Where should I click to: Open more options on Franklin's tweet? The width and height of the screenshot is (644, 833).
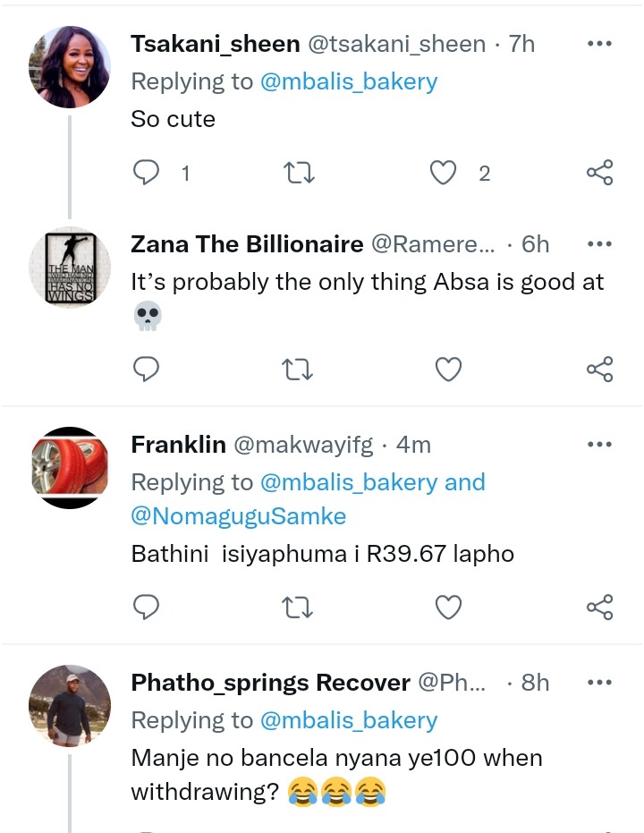599,444
